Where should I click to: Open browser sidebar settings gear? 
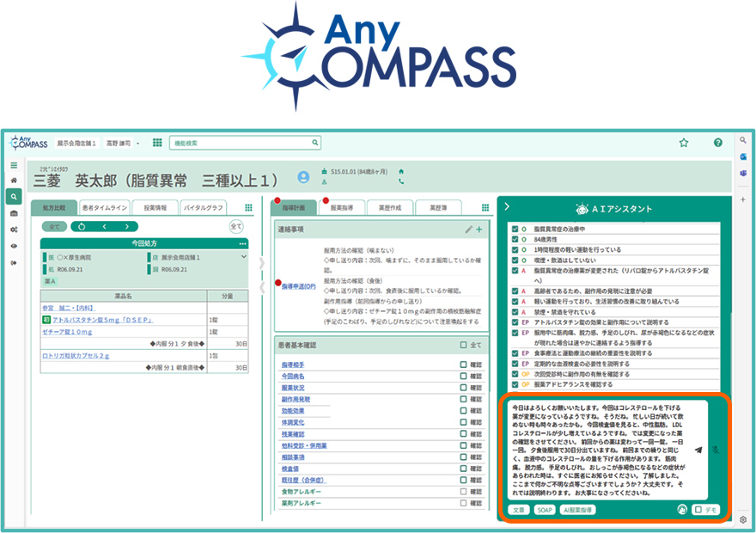[x=743, y=520]
